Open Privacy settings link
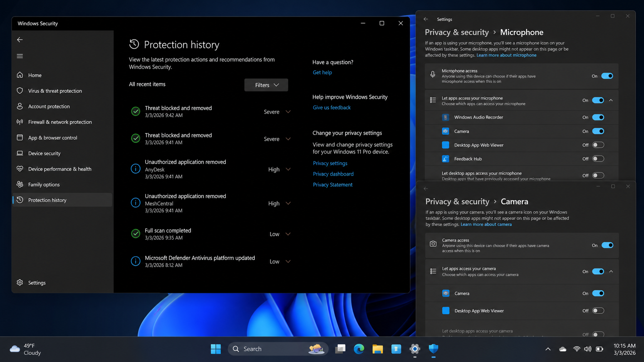Screen dimensions: 644x362 tap(330, 163)
